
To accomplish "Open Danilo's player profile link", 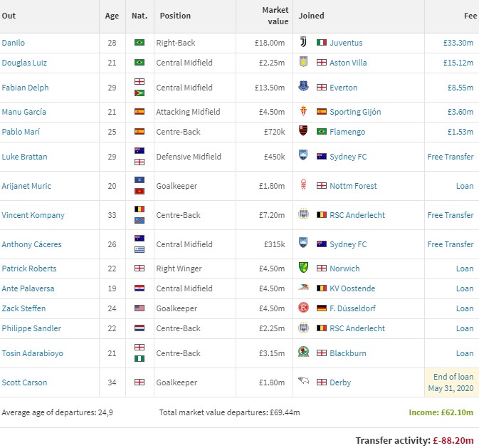I will coord(14,43).
